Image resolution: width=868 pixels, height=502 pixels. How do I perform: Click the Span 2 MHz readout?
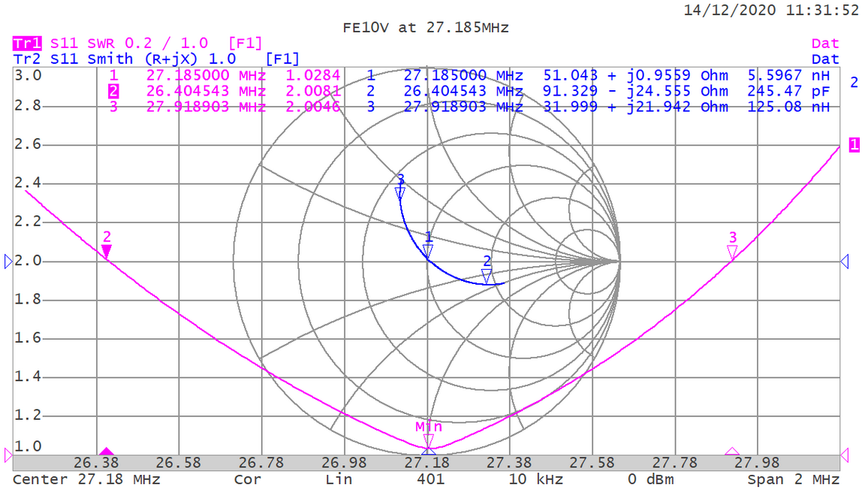(x=793, y=479)
